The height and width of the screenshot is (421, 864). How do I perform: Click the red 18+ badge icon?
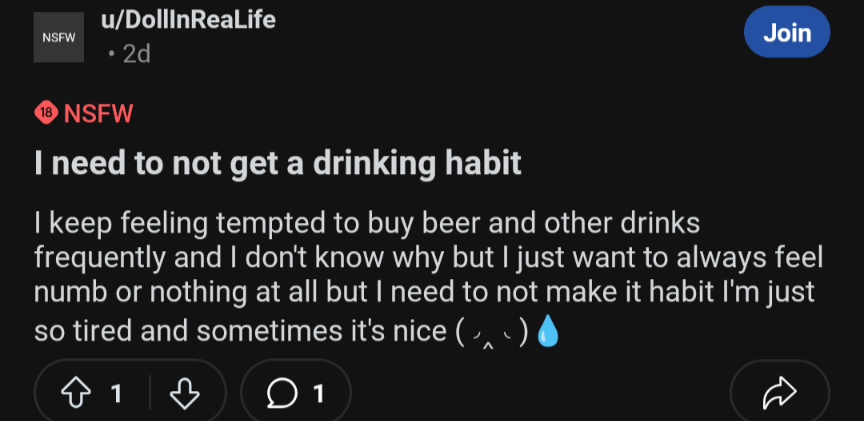click(x=46, y=112)
